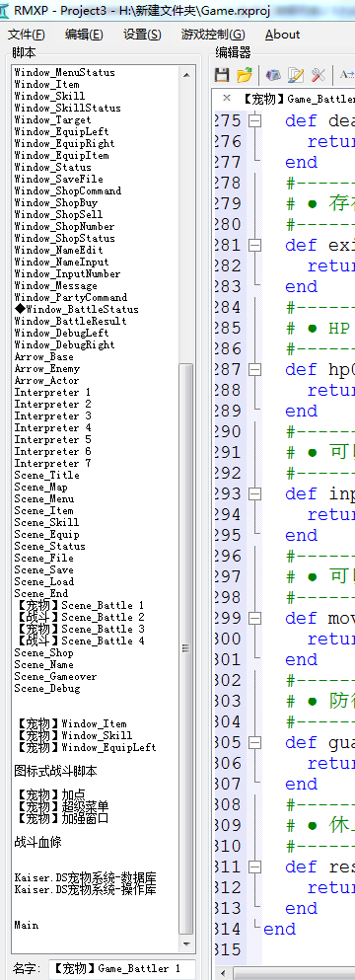Click the script list scrollbar thumb

pyautogui.click(x=186, y=648)
